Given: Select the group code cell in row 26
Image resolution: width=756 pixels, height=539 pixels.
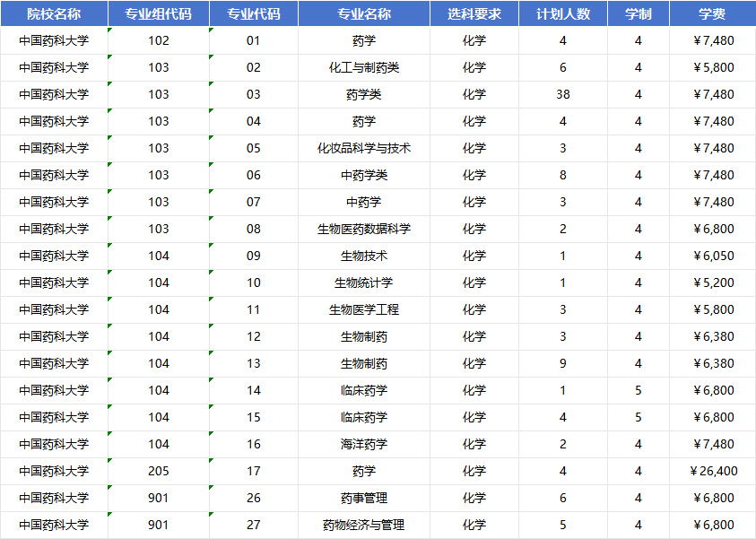Looking at the screenshot, I should (x=159, y=498).
